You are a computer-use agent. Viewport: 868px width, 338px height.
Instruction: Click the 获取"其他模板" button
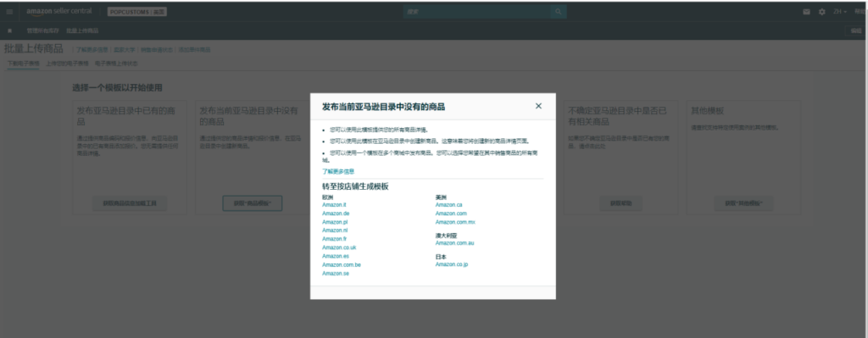tap(743, 203)
